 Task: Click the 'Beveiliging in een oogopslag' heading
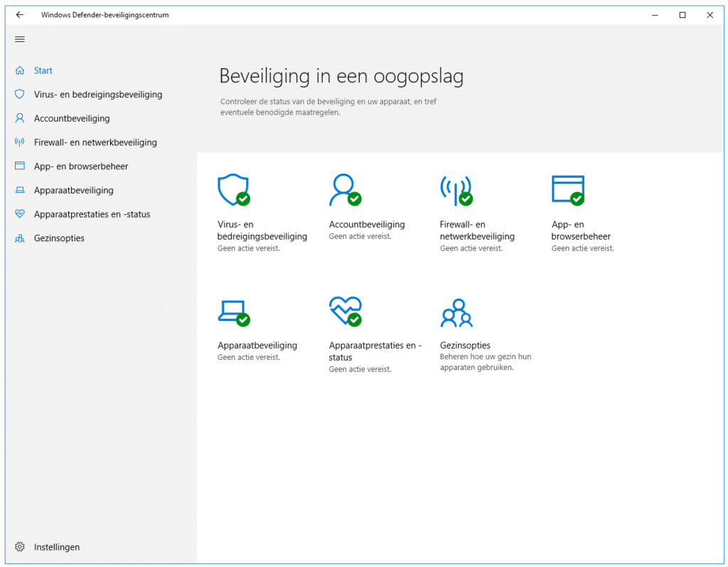point(341,76)
